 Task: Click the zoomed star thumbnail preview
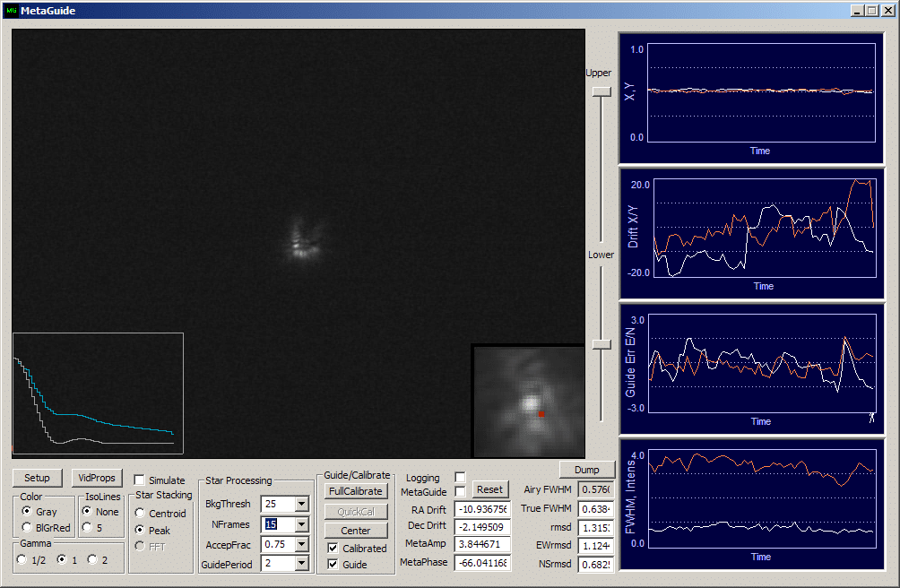coord(528,401)
